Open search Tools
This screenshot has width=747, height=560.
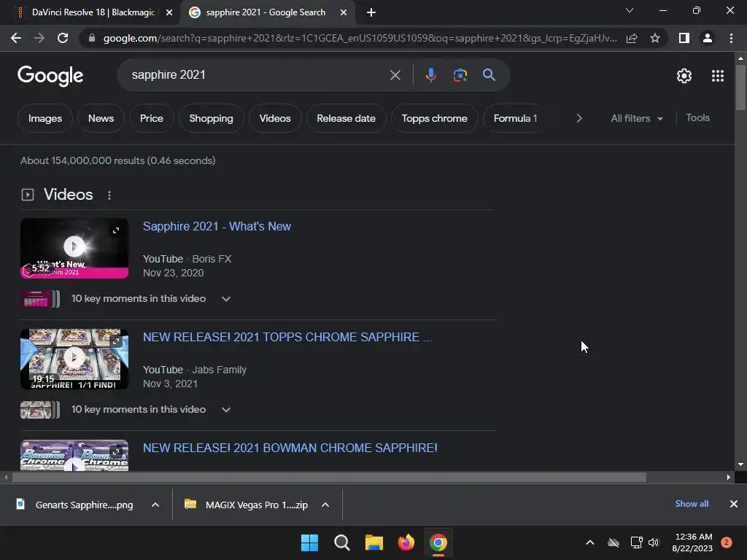pyautogui.click(x=697, y=117)
